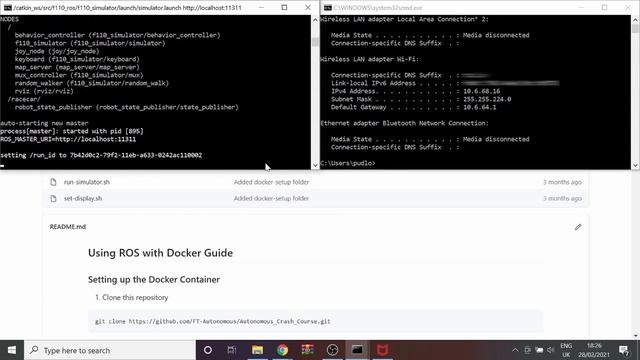Open the run-simulator.sh file link

pyautogui.click(x=87, y=182)
